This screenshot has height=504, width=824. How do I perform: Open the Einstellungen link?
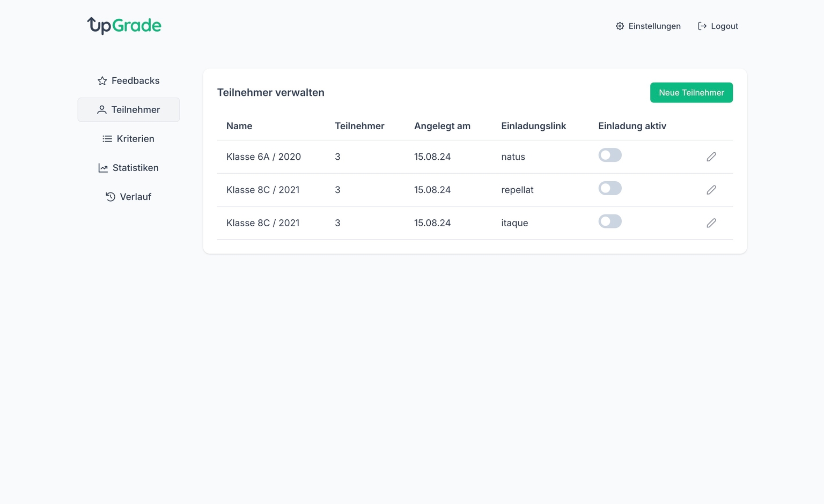click(x=648, y=26)
